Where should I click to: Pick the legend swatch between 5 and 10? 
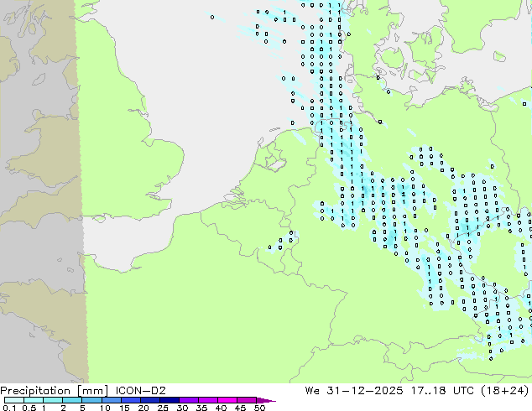pos(91,400)
